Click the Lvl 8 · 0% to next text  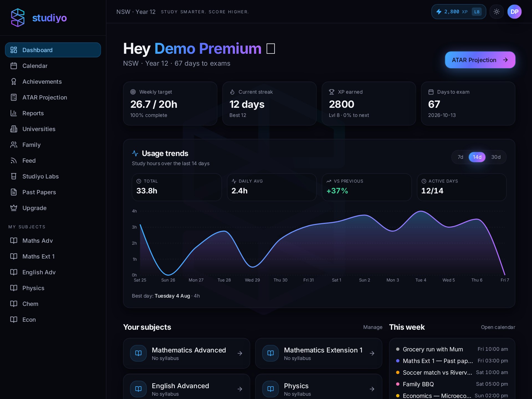pos(349,115)
